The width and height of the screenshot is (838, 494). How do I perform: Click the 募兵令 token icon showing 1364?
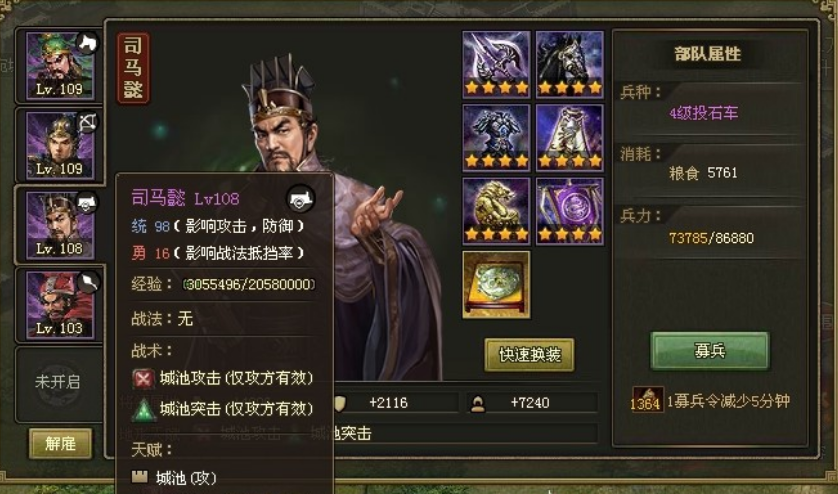(x=647, y=400)
